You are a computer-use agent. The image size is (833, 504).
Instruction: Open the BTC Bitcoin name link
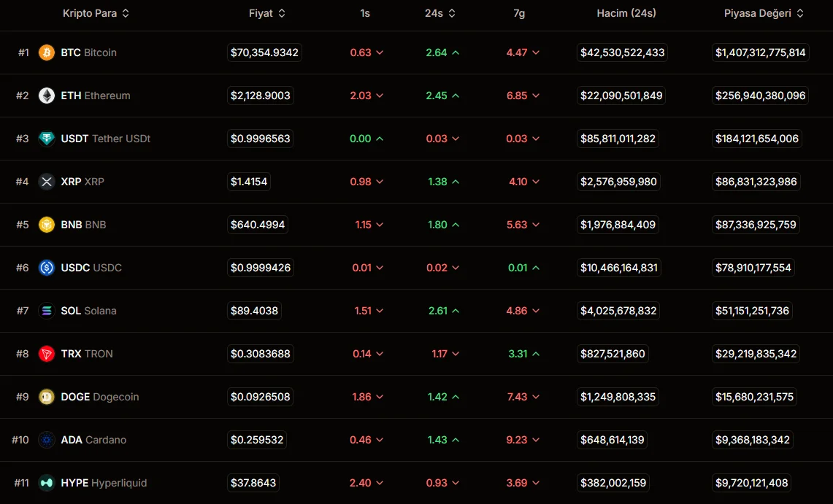[88, 53]
